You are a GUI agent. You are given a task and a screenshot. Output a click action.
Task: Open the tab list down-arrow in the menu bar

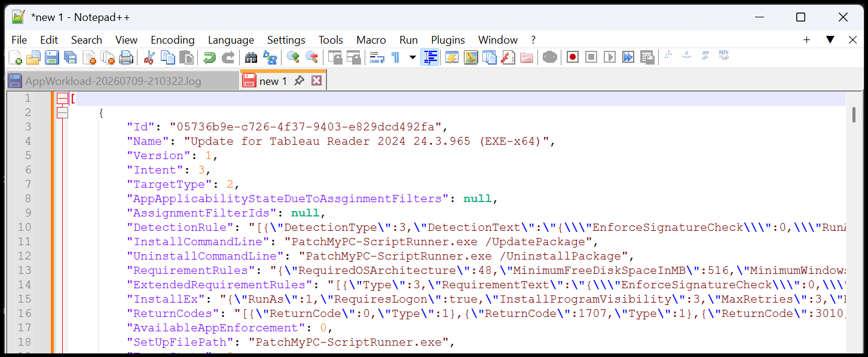click(830, 40)
